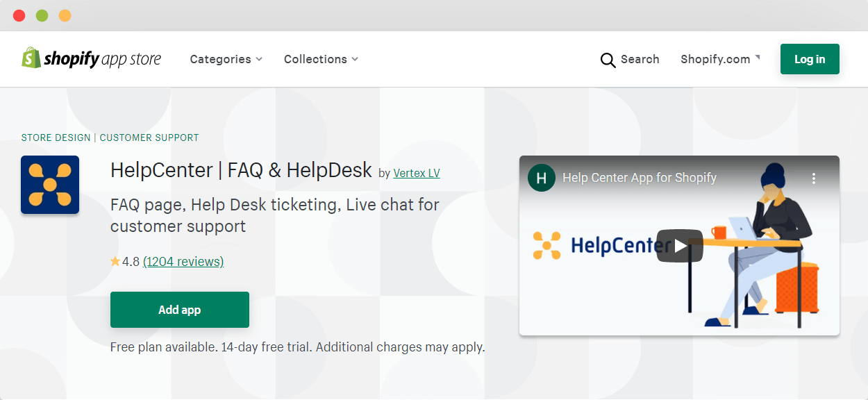Expand the Collections dropdown
The width and height of the screenshot is (868, 400).
[321, 59]
